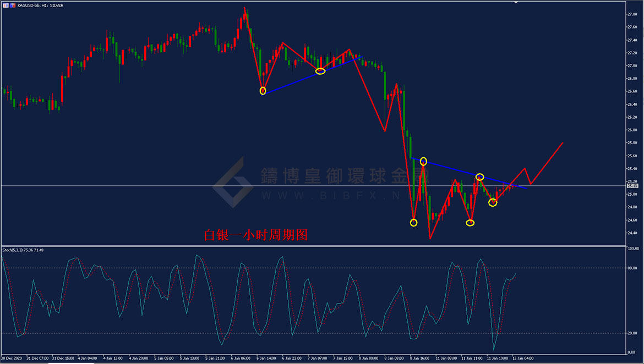Select the lowest yellow circle just right of the 25.13 line
The width and height of the screenshot is (644, 364).
click(493, 203)
